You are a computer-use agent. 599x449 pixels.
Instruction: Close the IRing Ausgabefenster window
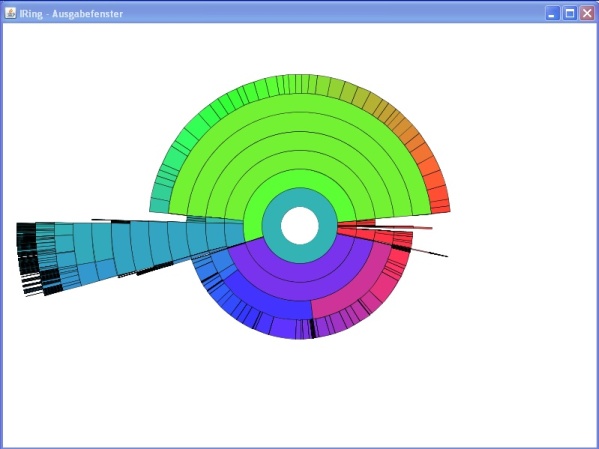pyautogui.click(x=587, y=14)
